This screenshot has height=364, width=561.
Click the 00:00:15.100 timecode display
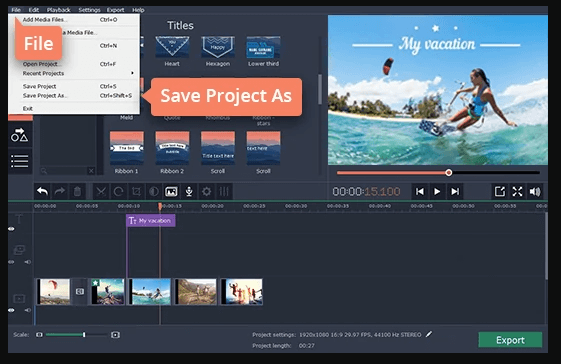[x=366, y=191]
